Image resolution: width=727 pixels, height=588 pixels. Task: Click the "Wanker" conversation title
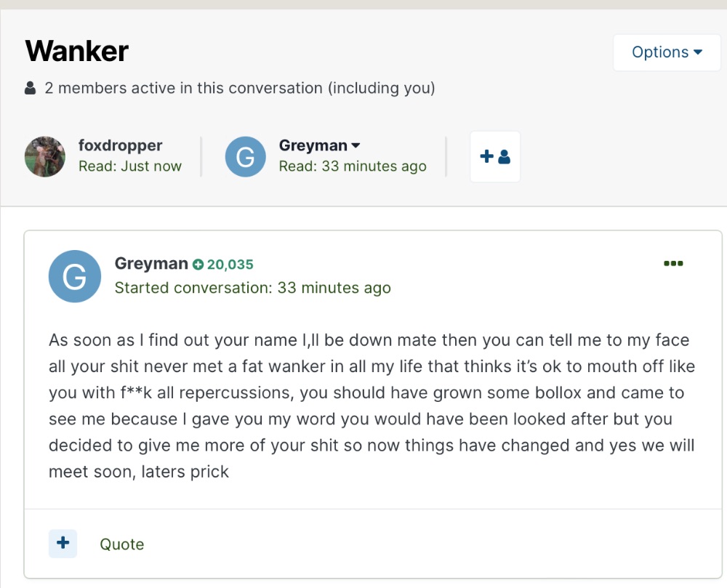tap(76, 51)
